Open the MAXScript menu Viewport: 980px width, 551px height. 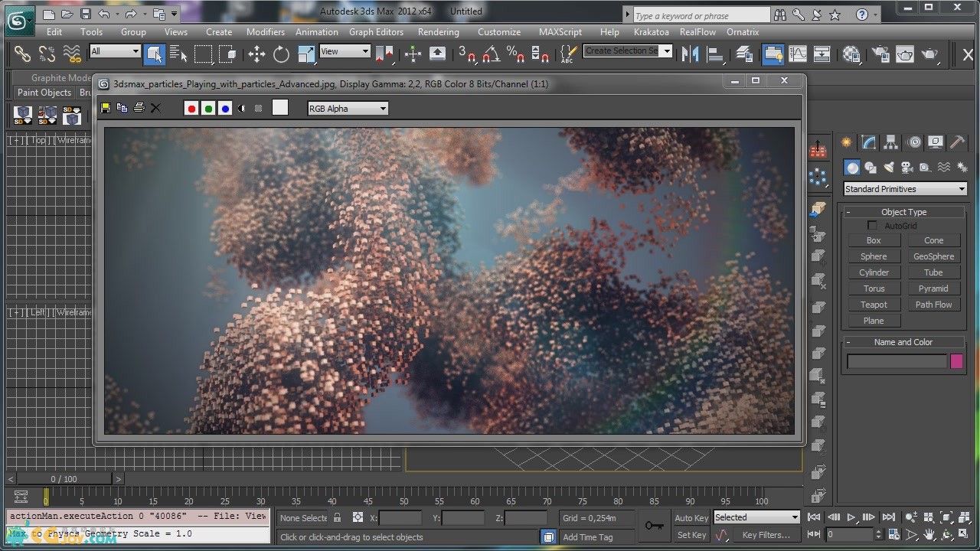pos(562,32)
